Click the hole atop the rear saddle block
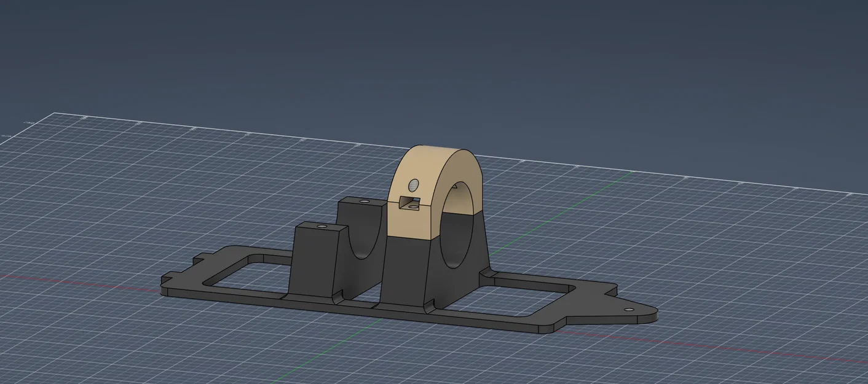The width and height of the screenshot is (868, 384). (x=364, y=201)
